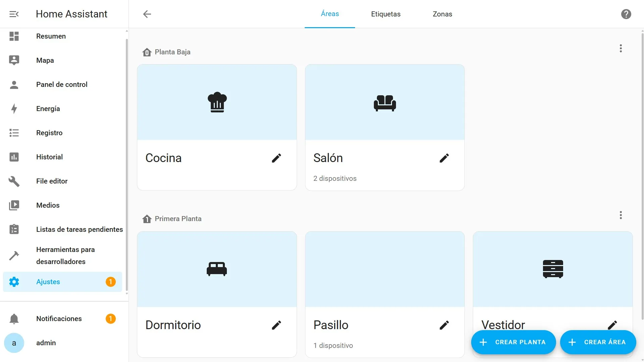Open the Medios sidebar link
Screen dimensions: 644x362
62,205
